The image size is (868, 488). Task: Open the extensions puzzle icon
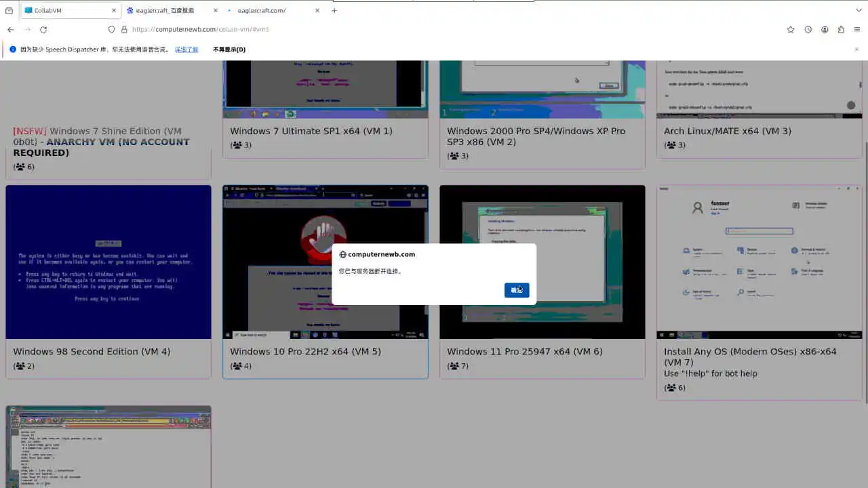[x=841, y=30]
